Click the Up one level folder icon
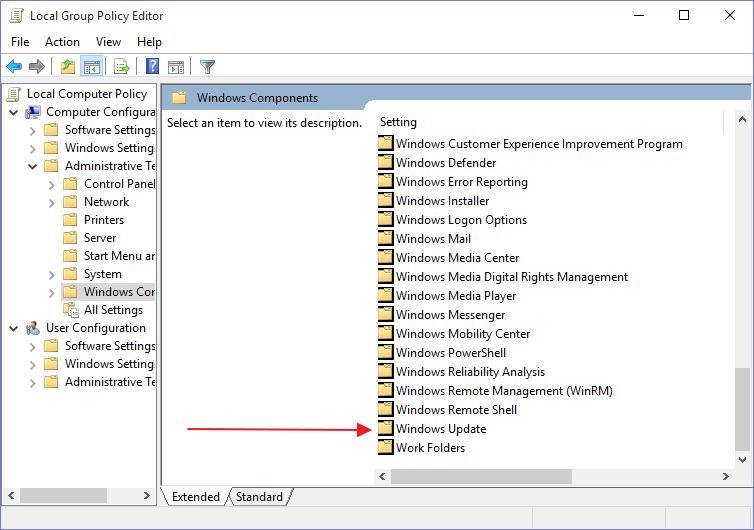The width and height of the screenshot is (754, 530). 67,67
